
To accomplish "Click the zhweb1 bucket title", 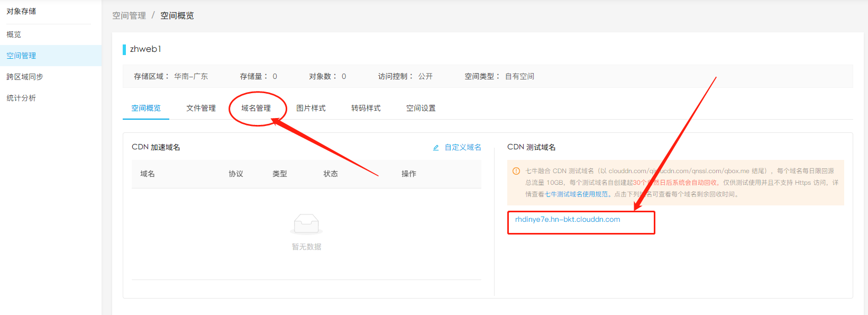I will click(145, 49).
